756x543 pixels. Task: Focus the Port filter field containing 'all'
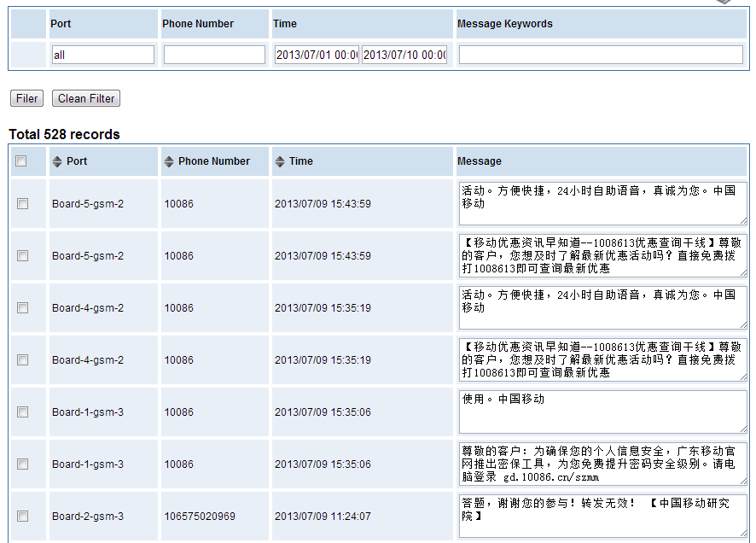(x=103, y=55)
